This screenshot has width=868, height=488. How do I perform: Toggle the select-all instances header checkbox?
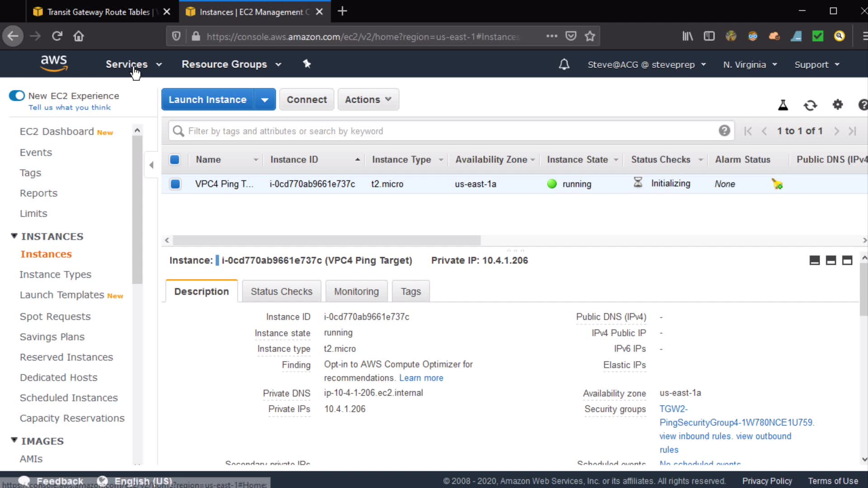(x=175, y=160)
